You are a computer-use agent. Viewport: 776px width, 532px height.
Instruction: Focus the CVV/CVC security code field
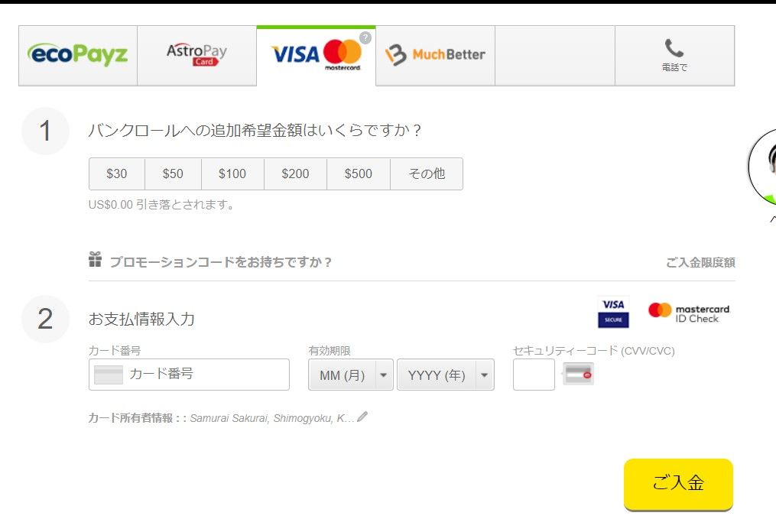point(534,375)
